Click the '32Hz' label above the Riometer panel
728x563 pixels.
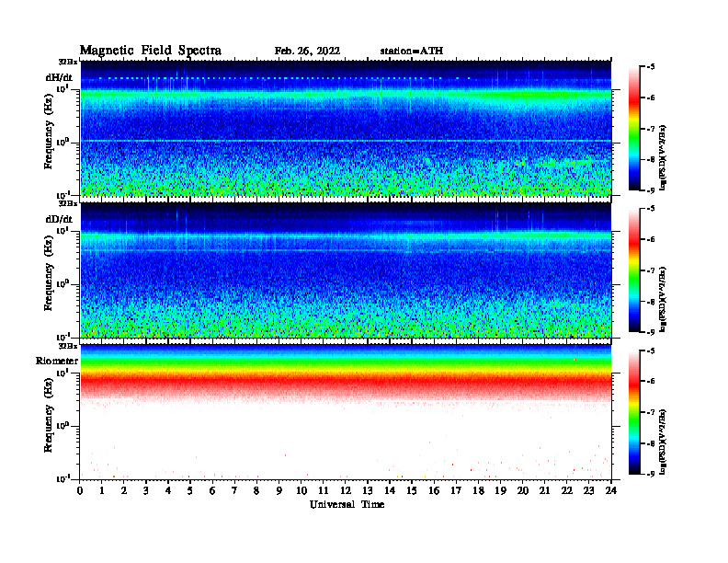68,346
